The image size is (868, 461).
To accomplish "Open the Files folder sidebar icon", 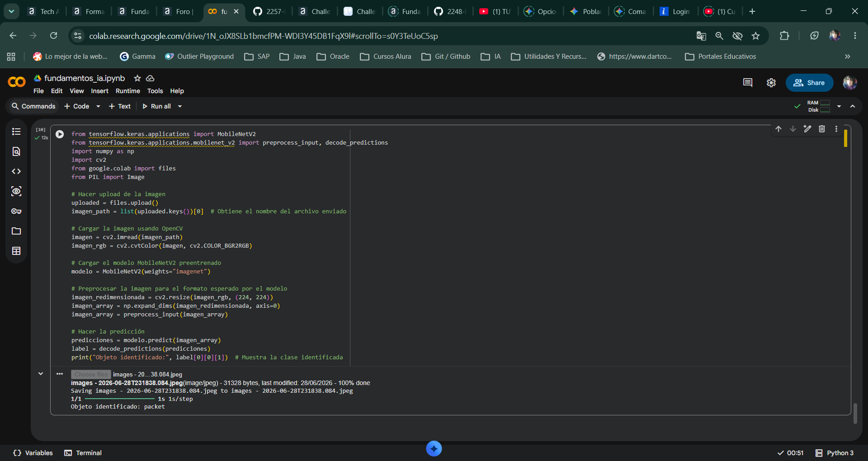I will [16, 231].
